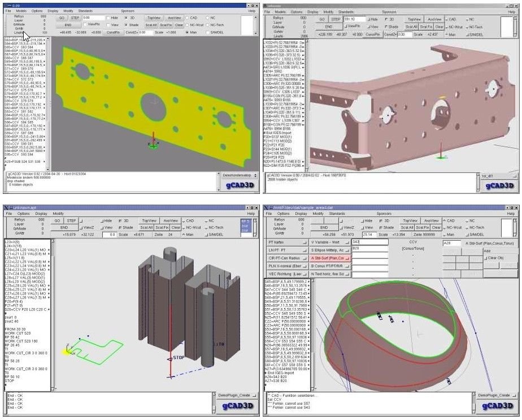522x420 pixels.
Task: Open the Models menu
Action: 23,10
